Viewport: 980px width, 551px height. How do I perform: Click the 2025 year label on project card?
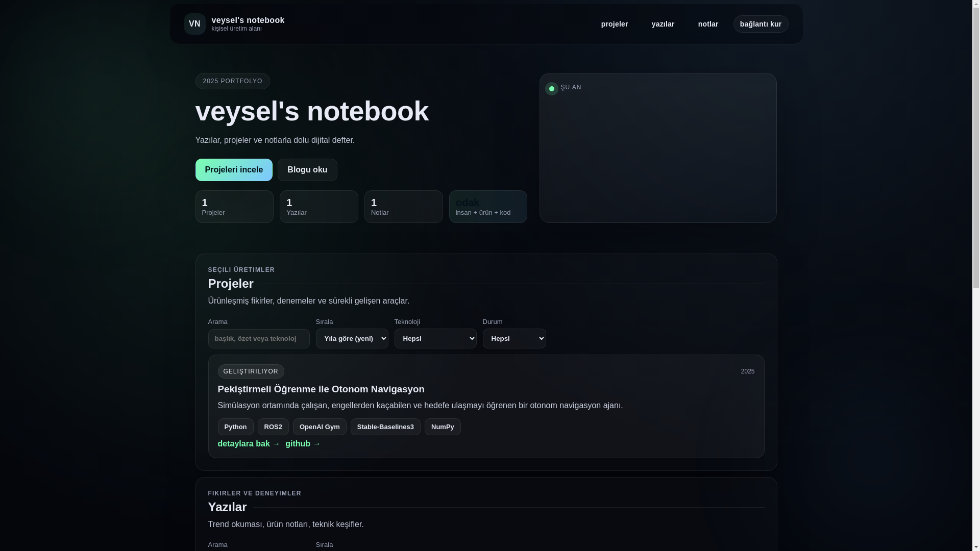pos(748,371)
